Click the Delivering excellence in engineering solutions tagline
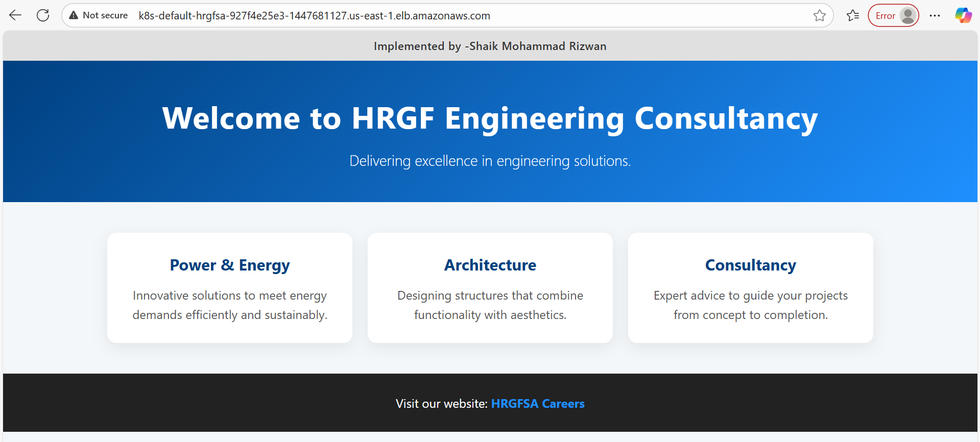This screenshot has height=442, width=980. [x=490, y=161]
